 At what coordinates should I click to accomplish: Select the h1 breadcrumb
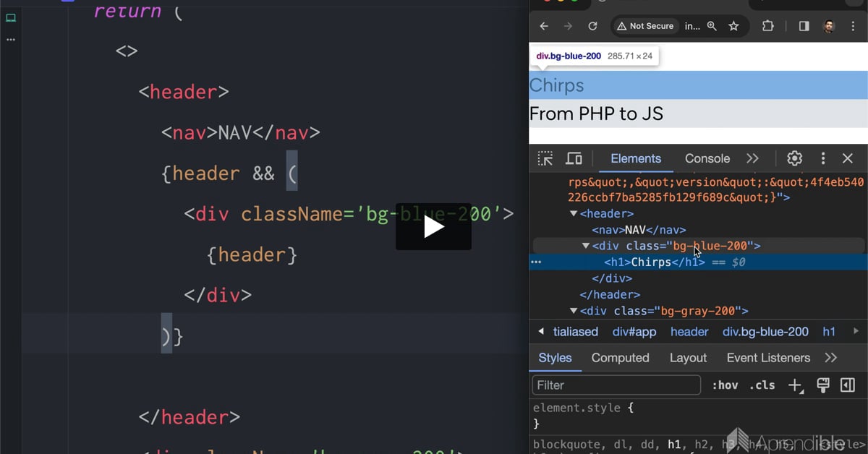pyautogui.click(x=829, y=332)
